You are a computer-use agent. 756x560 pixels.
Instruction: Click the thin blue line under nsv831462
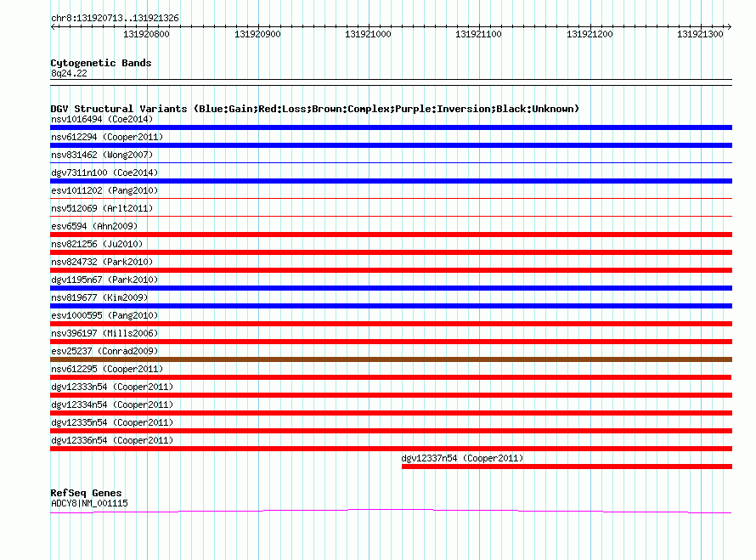click(391, 163)
